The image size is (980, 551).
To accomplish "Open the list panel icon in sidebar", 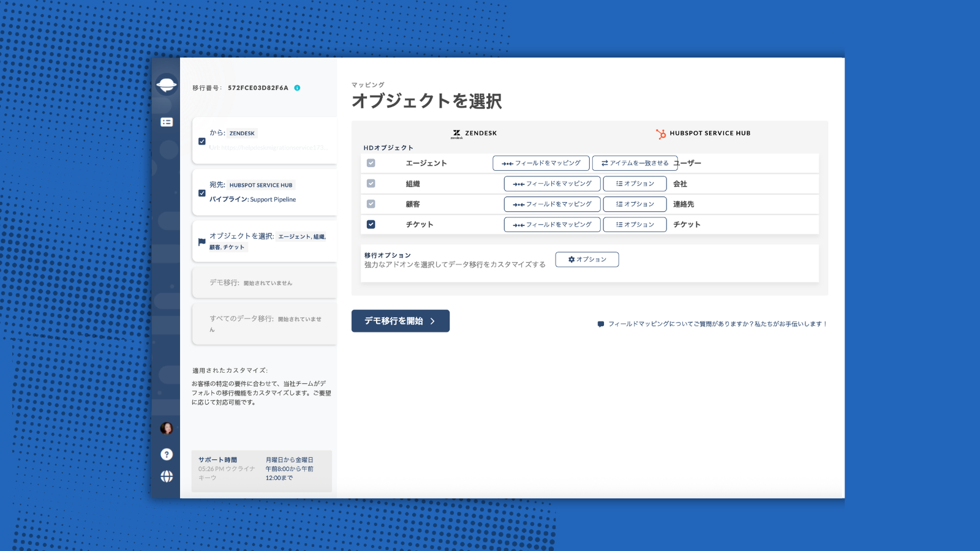I will pos(166,122).
